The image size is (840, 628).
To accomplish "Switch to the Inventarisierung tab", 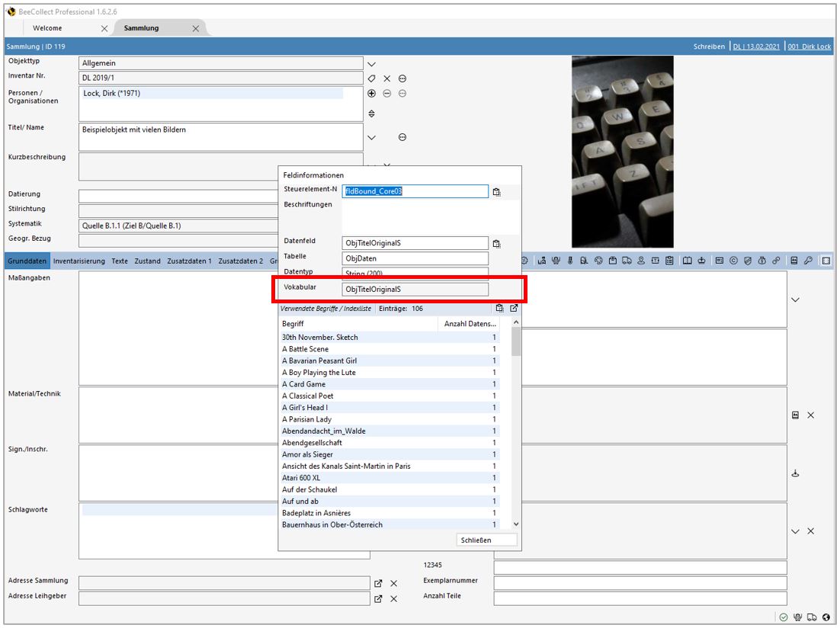I will point(79,261).
